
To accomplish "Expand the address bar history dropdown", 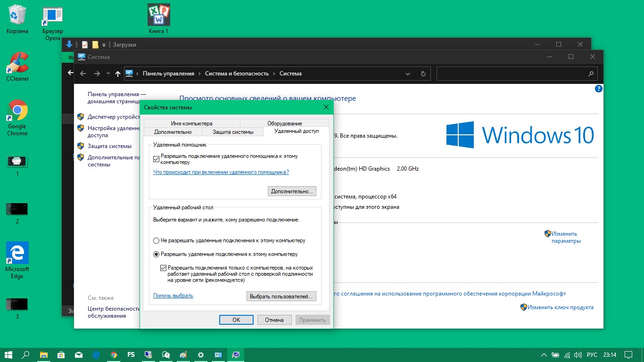I will [x=408, y=74].
